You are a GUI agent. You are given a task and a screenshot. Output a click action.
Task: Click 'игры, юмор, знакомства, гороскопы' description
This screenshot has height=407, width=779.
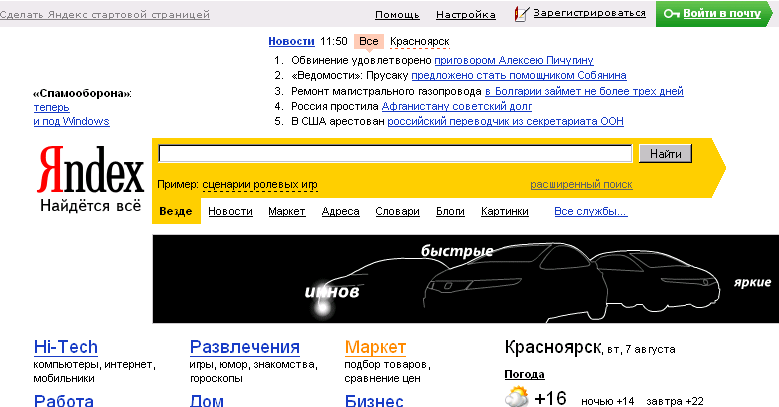tap(253, 371)
